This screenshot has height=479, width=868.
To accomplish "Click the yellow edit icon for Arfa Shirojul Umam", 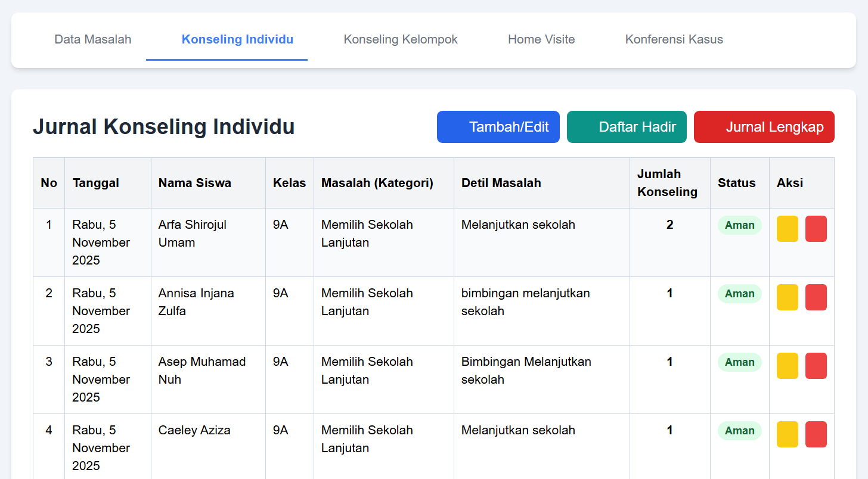I will pos(787,229).
